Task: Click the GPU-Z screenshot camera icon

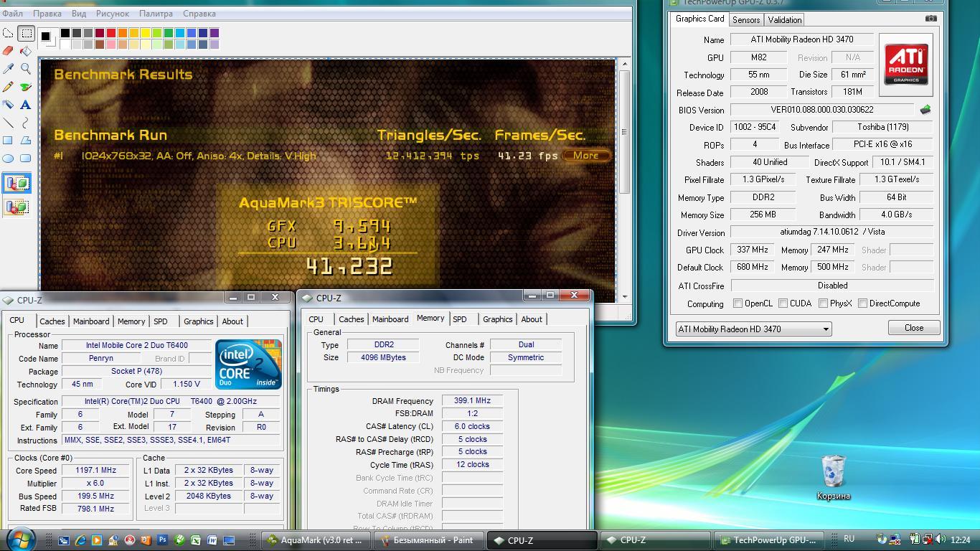Action: 930,19
